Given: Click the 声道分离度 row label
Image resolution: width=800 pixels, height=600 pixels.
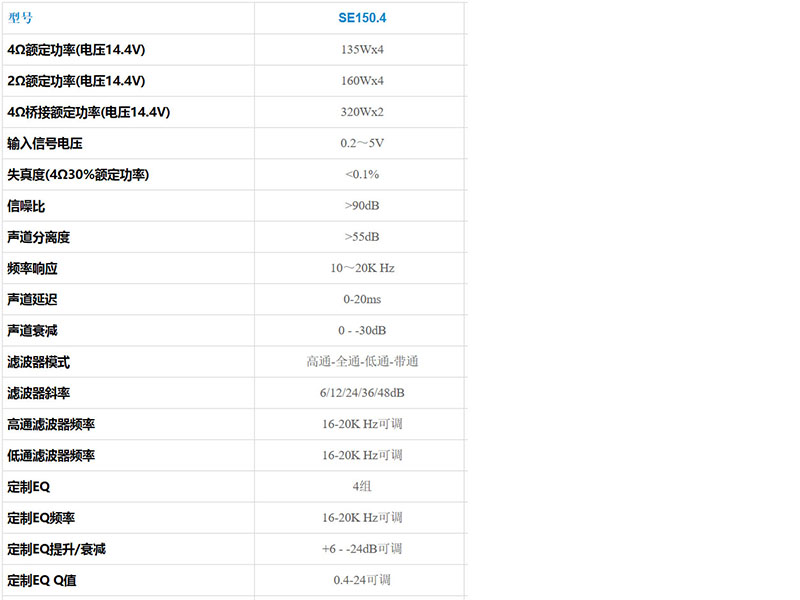Looking at the screenshot, I should (39, 237).
